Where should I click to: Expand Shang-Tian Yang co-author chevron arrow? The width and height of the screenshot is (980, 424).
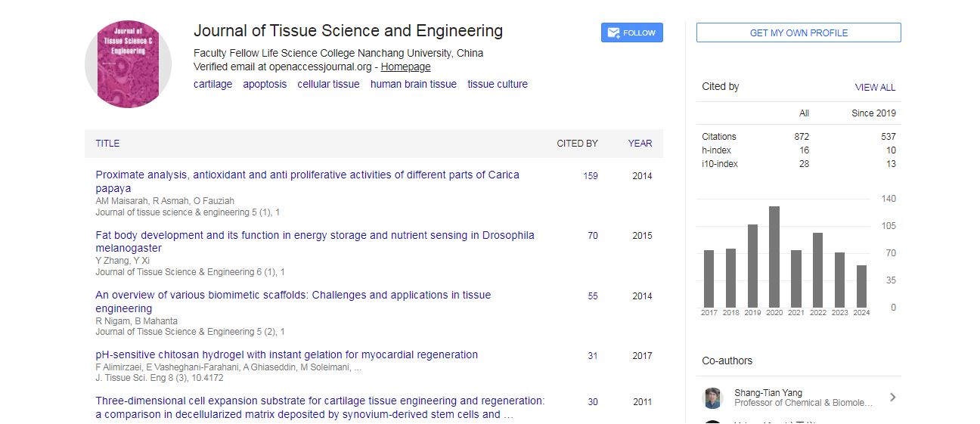click(892, 398)
